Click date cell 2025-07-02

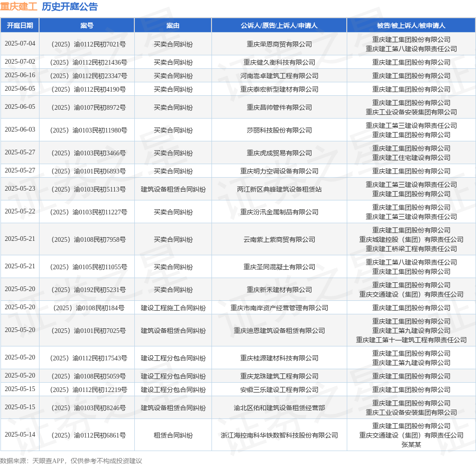20,62
